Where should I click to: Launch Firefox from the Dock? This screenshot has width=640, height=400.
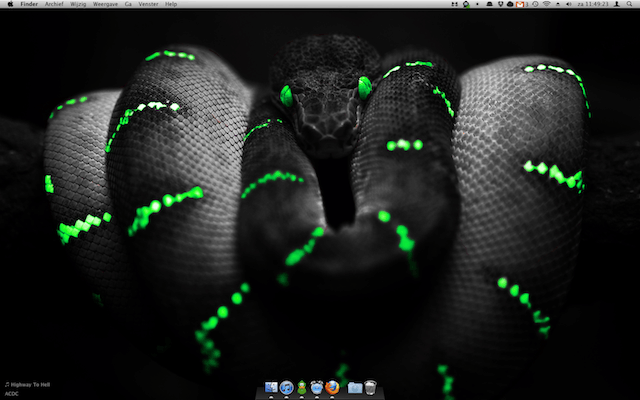[x=332, y=387]
